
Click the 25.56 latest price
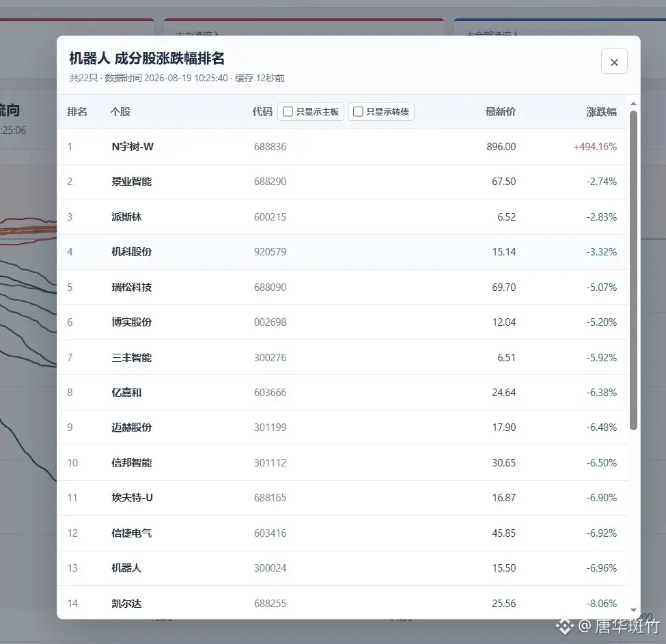click(x=503, y=604)
